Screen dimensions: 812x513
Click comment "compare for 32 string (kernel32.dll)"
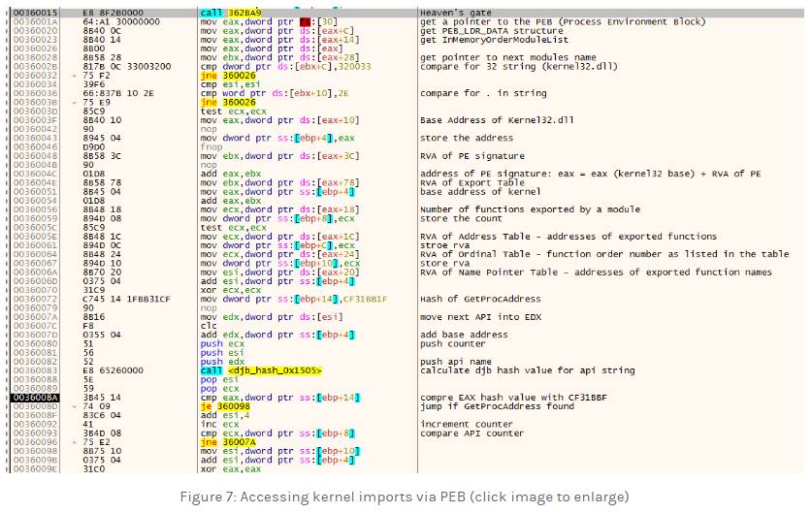click(x=519, y=66)
